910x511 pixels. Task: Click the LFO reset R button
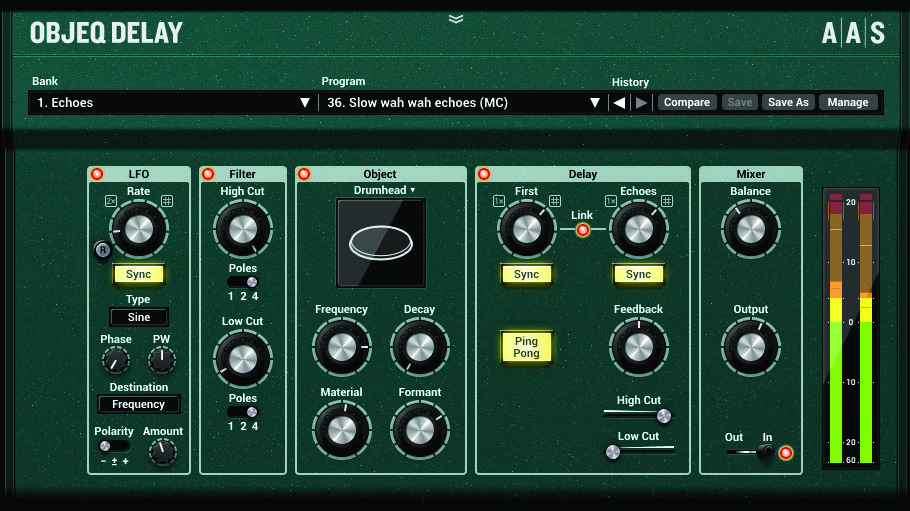pos(103,250)
